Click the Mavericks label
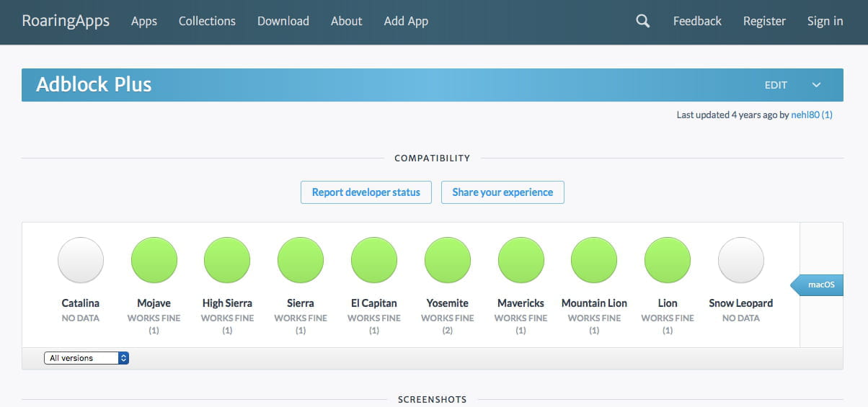Image resolution: width=868 pixels, height=407 pixels. tap(521, 303)
